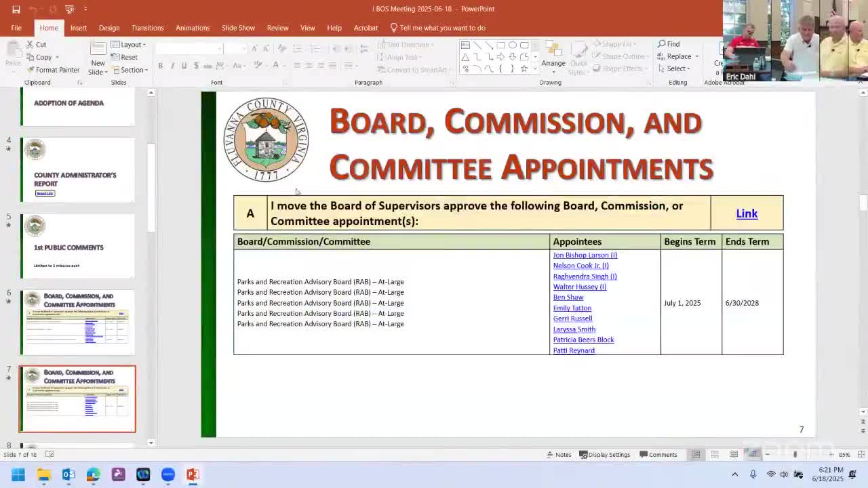Open Reading View from the status bar
This screenshot has width=868, height=488.
(734, 455)
